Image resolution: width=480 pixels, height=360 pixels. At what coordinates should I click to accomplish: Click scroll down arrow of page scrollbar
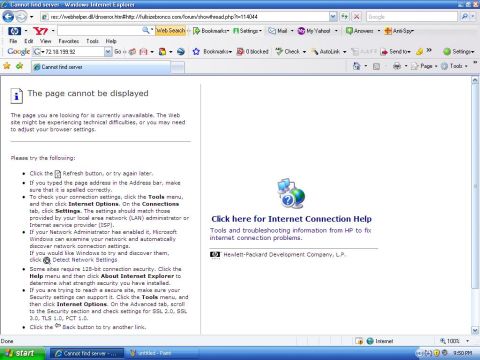click(x=475, y=330)
